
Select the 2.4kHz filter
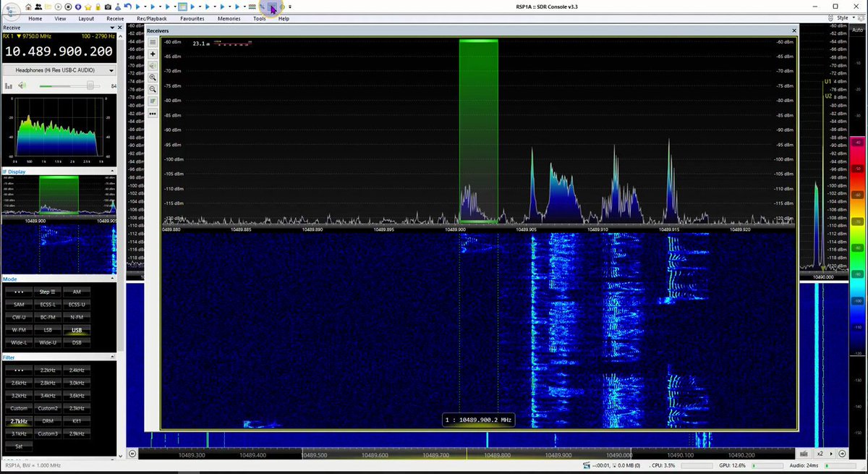tap(77, 370)
